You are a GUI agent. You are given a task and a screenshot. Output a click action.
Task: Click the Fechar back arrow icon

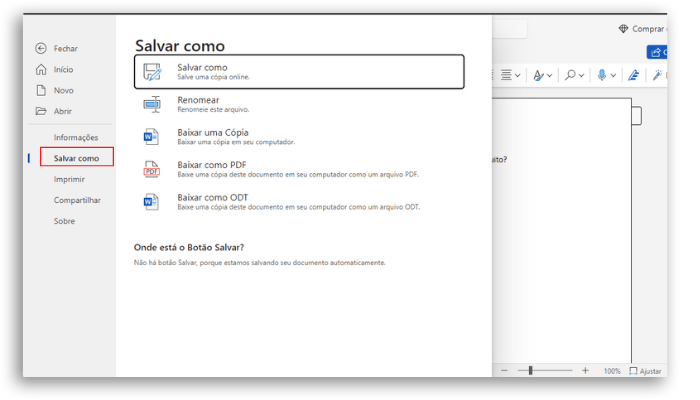coord(41,48)
